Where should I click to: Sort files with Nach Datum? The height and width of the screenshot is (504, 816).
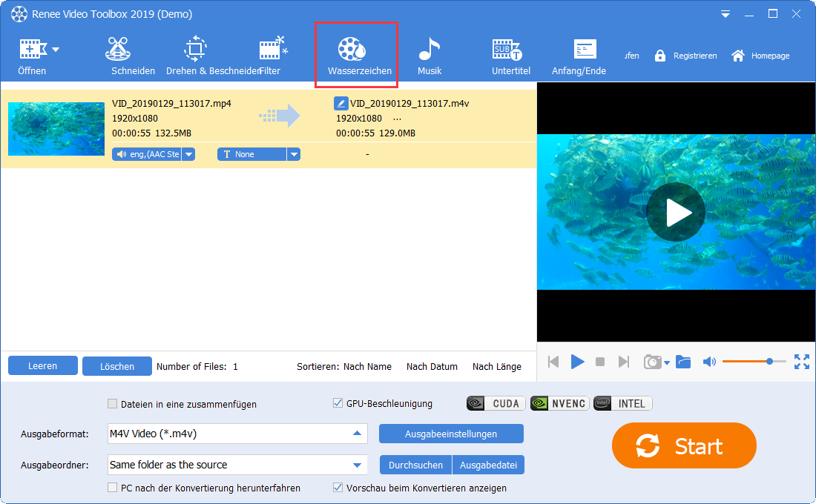[x=432, y=366]
